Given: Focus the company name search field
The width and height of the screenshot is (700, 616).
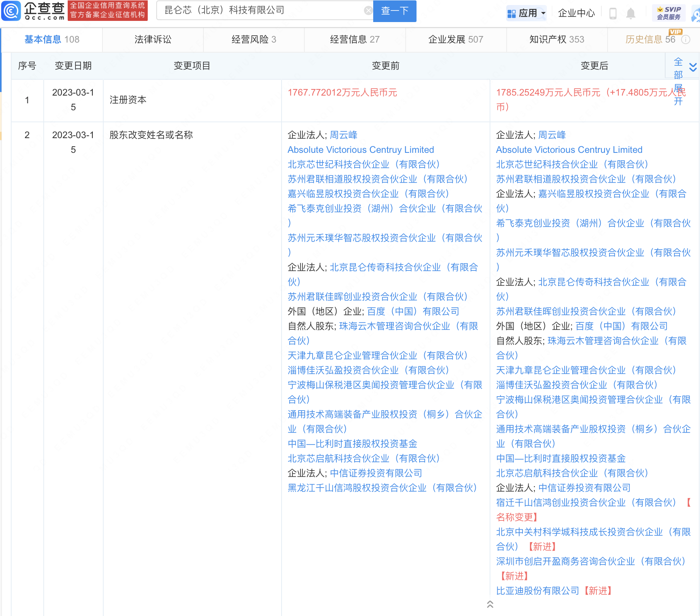Looking at the screenshot, I should (x=265, y=10).
